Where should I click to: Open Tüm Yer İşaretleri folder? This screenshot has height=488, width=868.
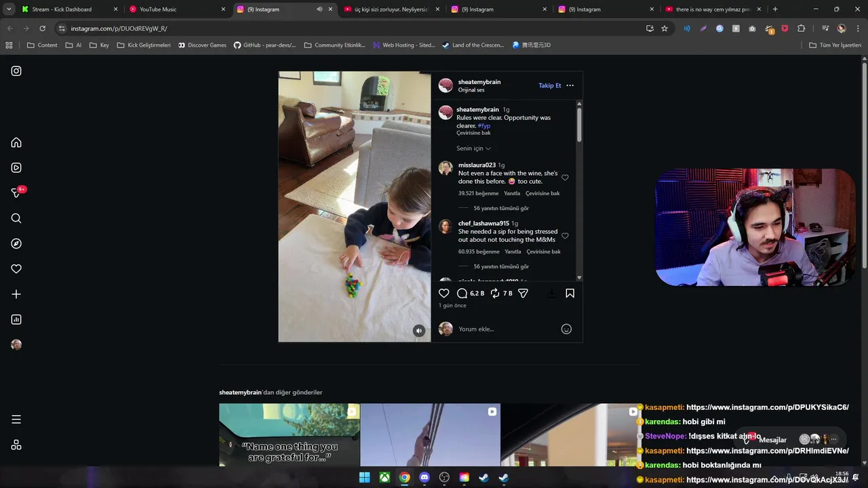pyautogui.click(x=835, y=45)
